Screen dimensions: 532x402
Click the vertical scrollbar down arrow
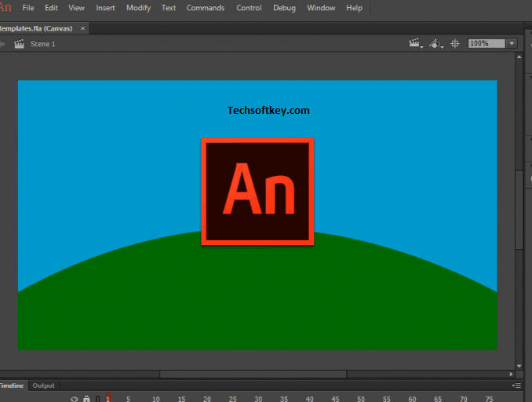click(x=519, y=366)
